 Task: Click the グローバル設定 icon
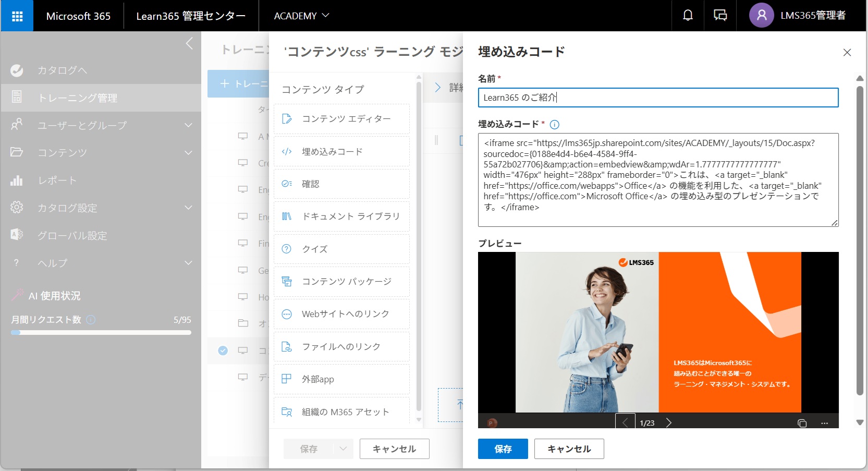click(x=17, y=235)
